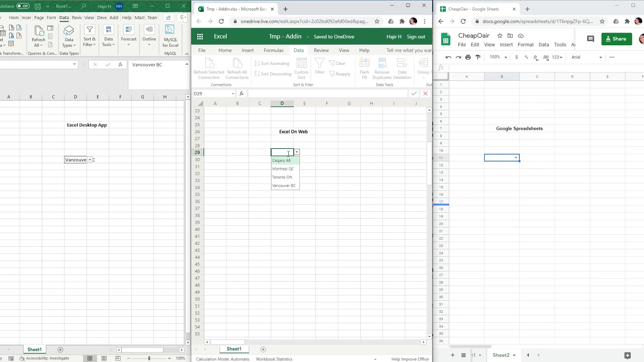Click Paint format in Google Sheets toolbar
The width and height of the screenshot is (644, 362).
click(478, 57)
